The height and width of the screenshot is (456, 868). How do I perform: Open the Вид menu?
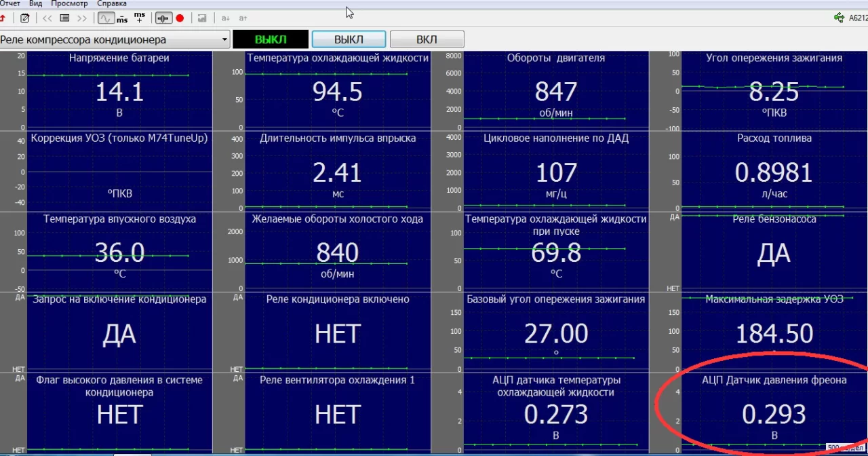35,3
